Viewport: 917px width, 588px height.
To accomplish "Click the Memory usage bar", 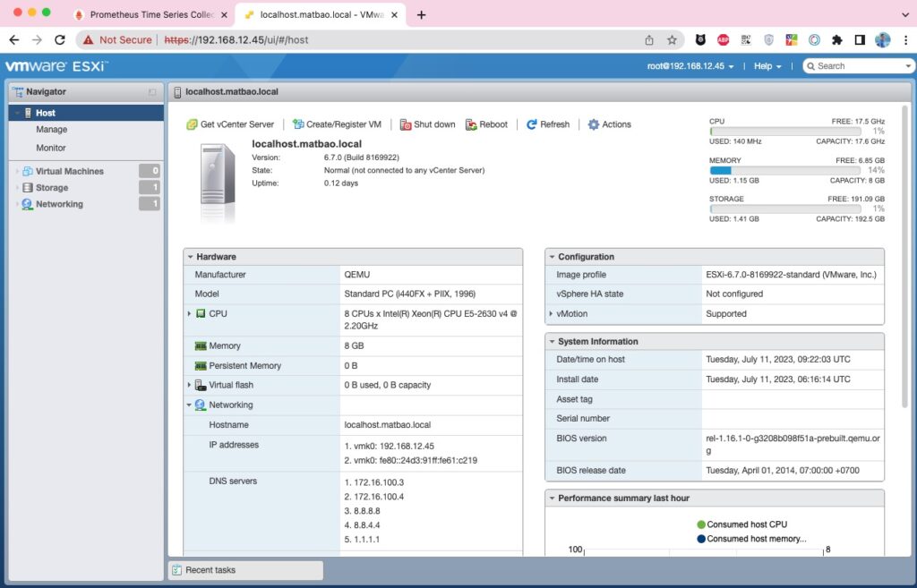I will (785, 171).
